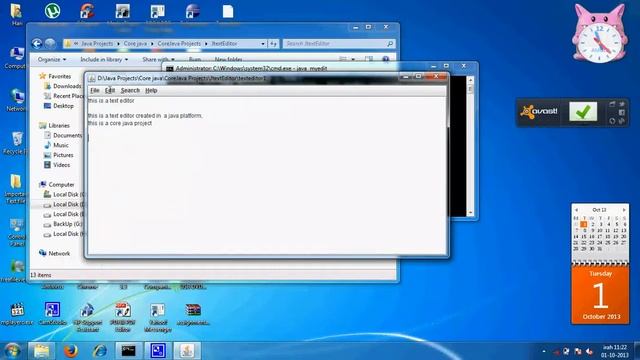Open the Organize dropdown in Explorer
Image resolution: width=640 pixels, height=360 pixels.
[x=52, y=60]
